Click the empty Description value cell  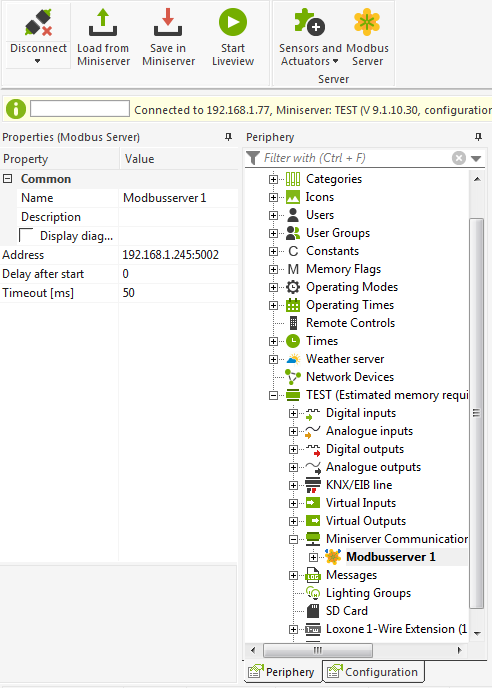point(178,217)
